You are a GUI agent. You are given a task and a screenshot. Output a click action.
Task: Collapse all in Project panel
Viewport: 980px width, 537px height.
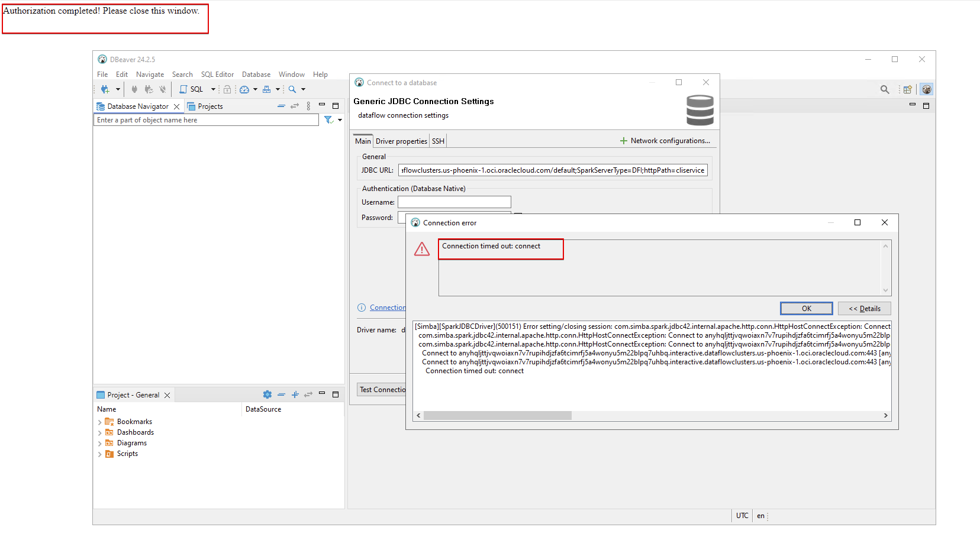coord(281,394)
